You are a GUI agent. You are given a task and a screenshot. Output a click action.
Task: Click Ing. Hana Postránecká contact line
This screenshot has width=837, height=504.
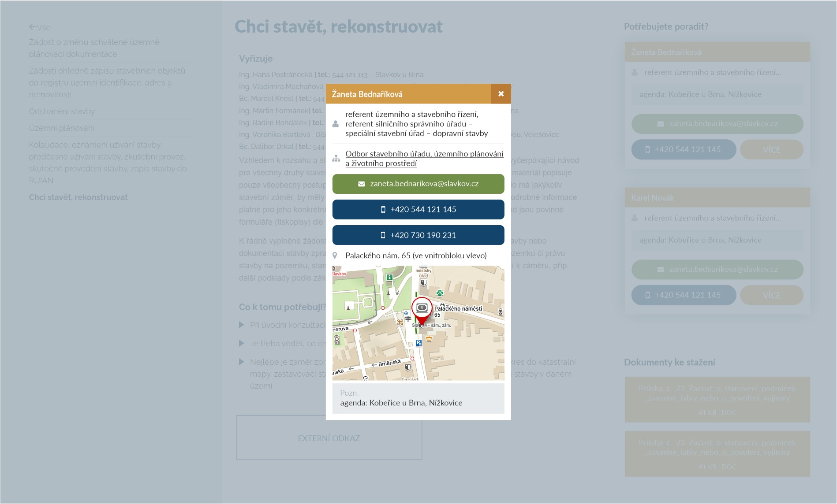pos(331,74)
